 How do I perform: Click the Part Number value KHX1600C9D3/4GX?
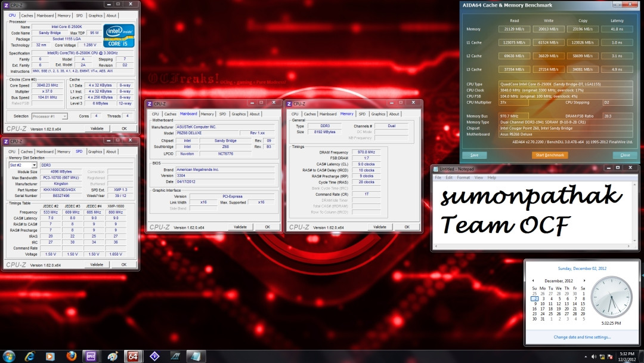click(x=61, y=190)
